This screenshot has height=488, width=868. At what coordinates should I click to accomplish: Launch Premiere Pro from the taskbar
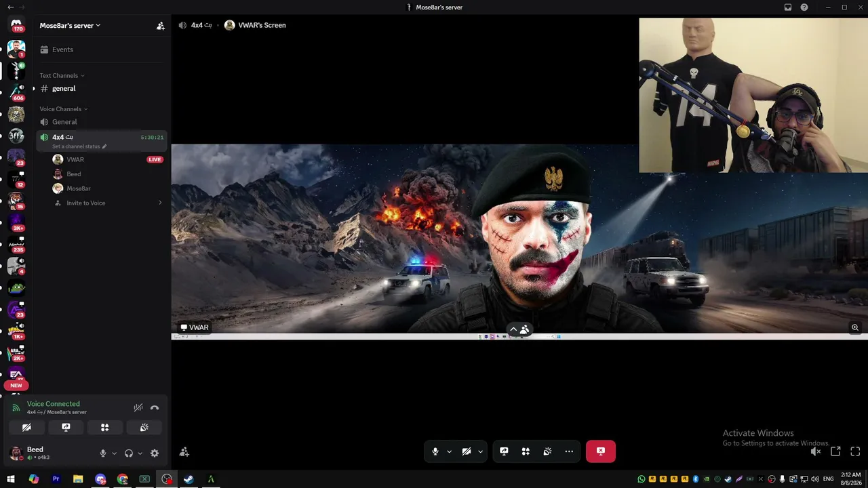pyautogui.click(x=56, y=479)
